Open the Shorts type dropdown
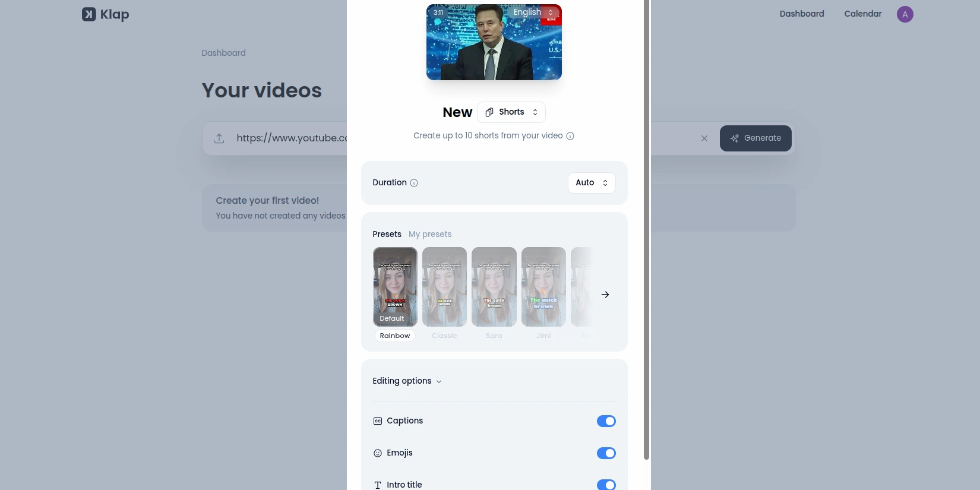Image resolution: width=980 pixels, height=490 pixels. point(511,112)
